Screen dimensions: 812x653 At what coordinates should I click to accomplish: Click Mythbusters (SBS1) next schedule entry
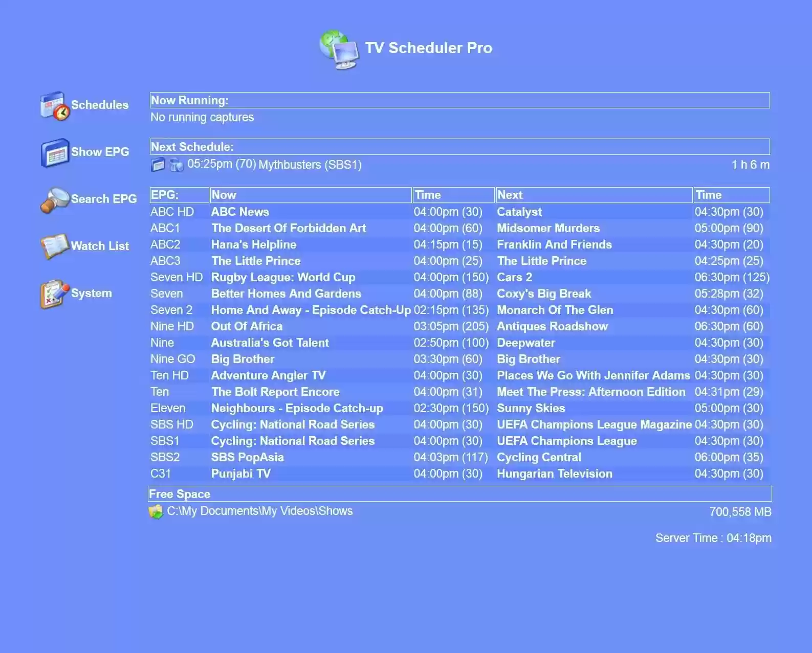click(x=310, y=165)
